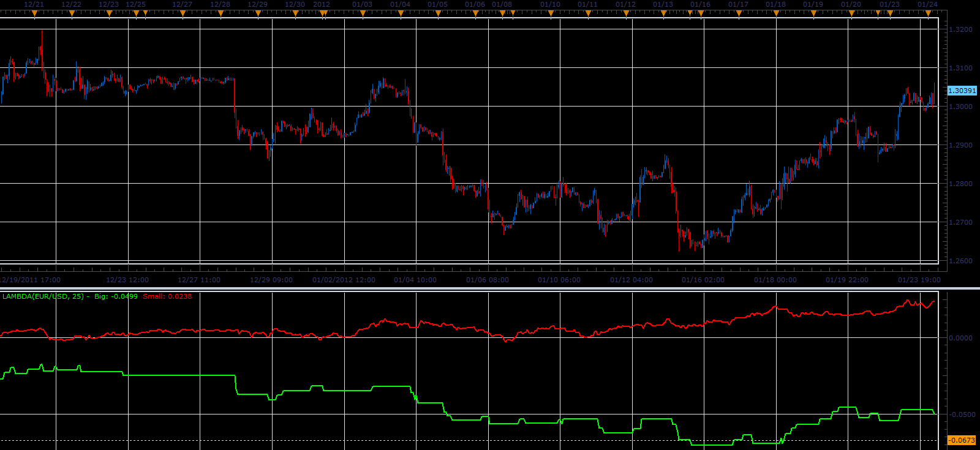Click the '01/18 00:00' time label
Image resolution: width=980 pixels, height=450 pixels.
775,280
